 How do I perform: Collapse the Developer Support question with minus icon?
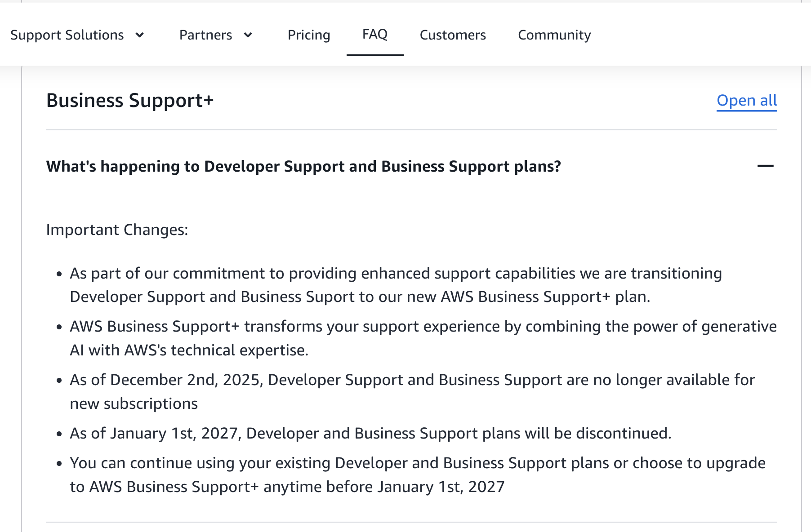pyautogui.click(x=765, y=166)
